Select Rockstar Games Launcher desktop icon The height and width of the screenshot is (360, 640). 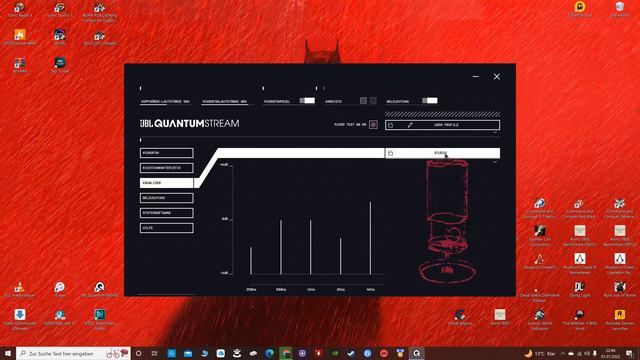[620, 320]
